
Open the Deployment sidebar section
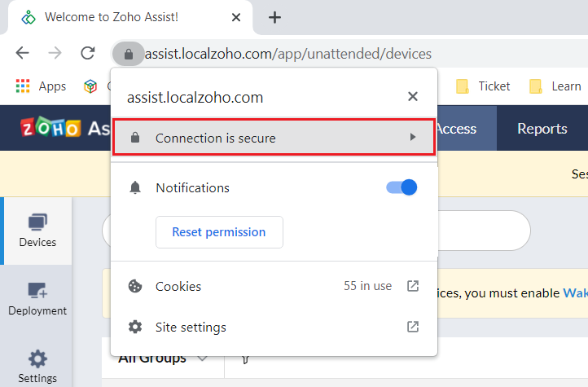tap(37, 299)
